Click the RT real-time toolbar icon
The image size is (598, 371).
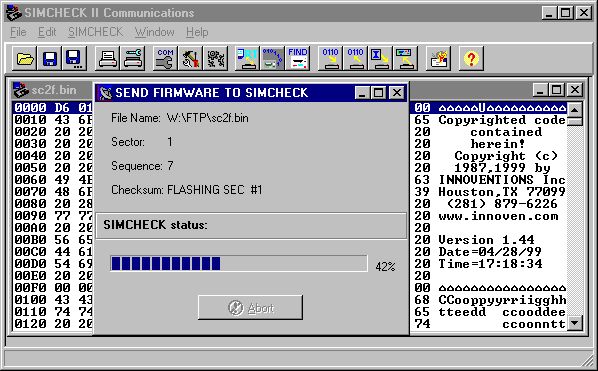pyautogui.click(x=247, y=58)
